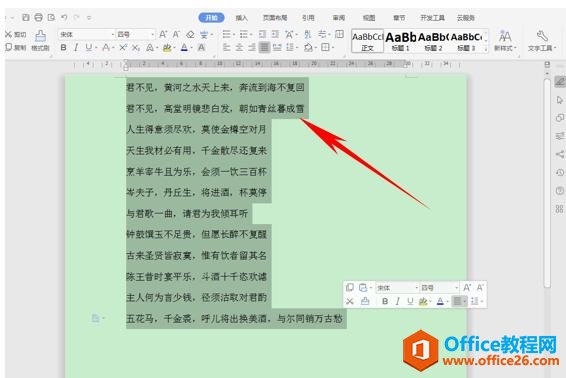Open the Cloud Services ribbon tab

[466, 17]
